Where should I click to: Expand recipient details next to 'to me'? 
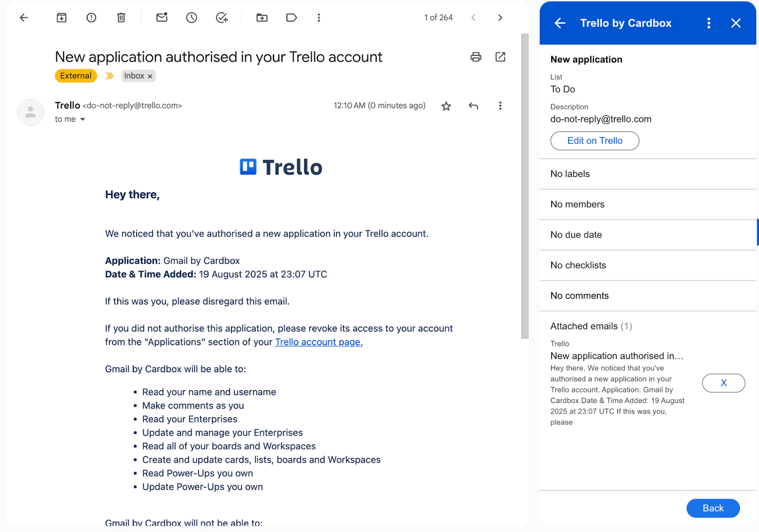[x=83, y=119]
